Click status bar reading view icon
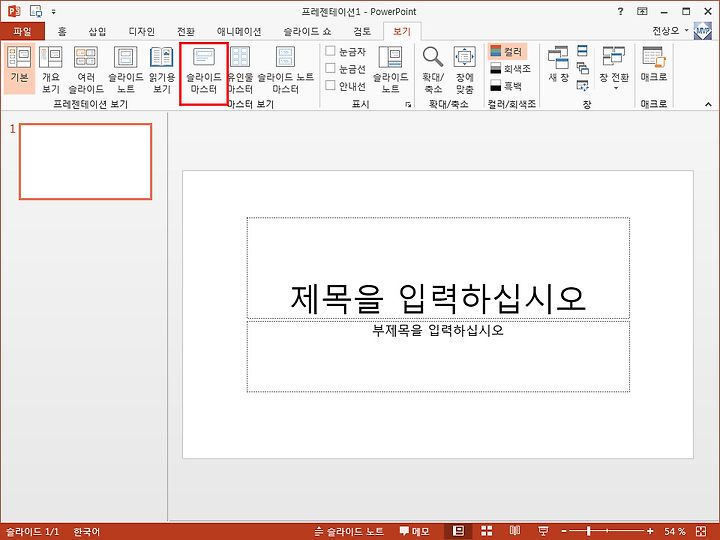Image resolution: width=720 pixels, height=540 pixels. [x=515, y=531]
